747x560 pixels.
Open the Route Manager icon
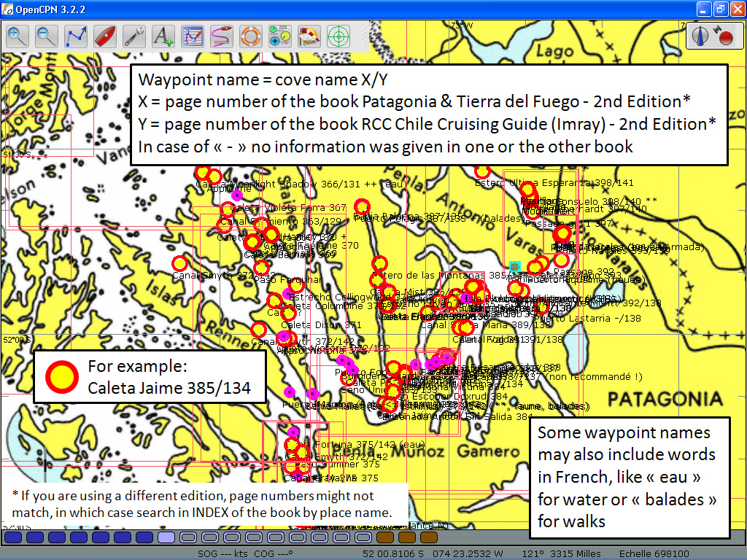point(193,36)
